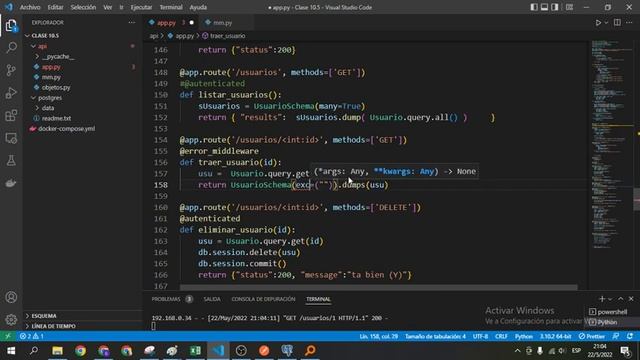Viewport: 640px width, 360px height.
Task: Toggle the secondary side bar layout icon
Action: (555, 7)
